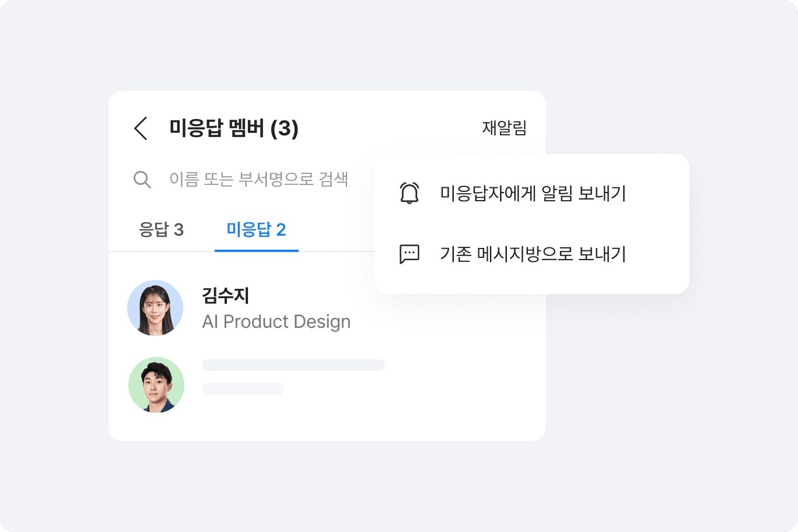Image resolution: width=798 pixels, height=532 pixels.
Task: Switch to the 응답 3 tab
Action: tap(162, 230)
